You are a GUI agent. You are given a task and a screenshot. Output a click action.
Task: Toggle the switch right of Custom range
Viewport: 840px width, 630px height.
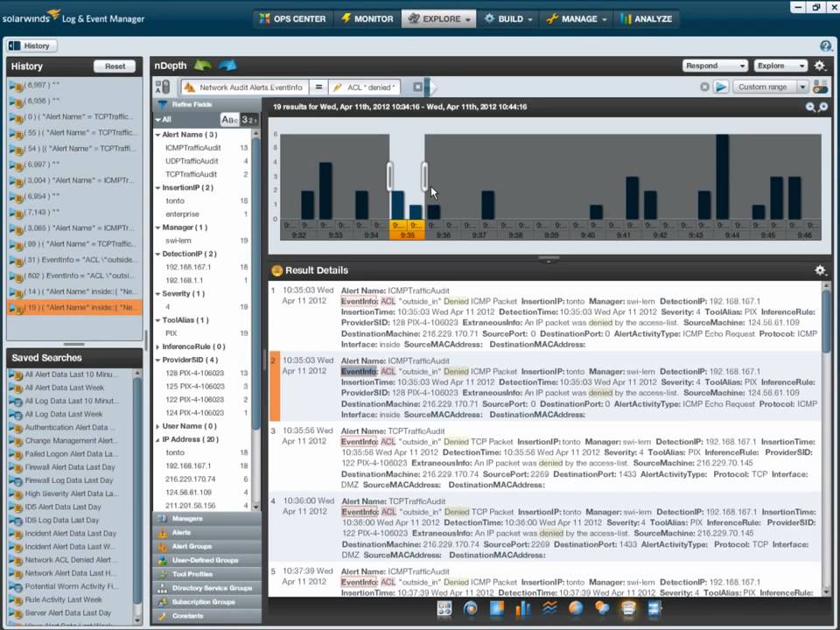820,87
